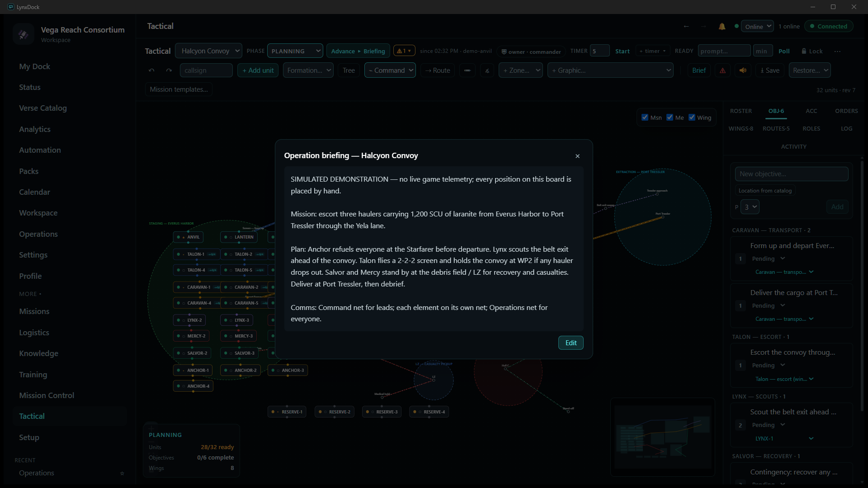Click the LynxDock app icon in title bar

coord(11,7)
